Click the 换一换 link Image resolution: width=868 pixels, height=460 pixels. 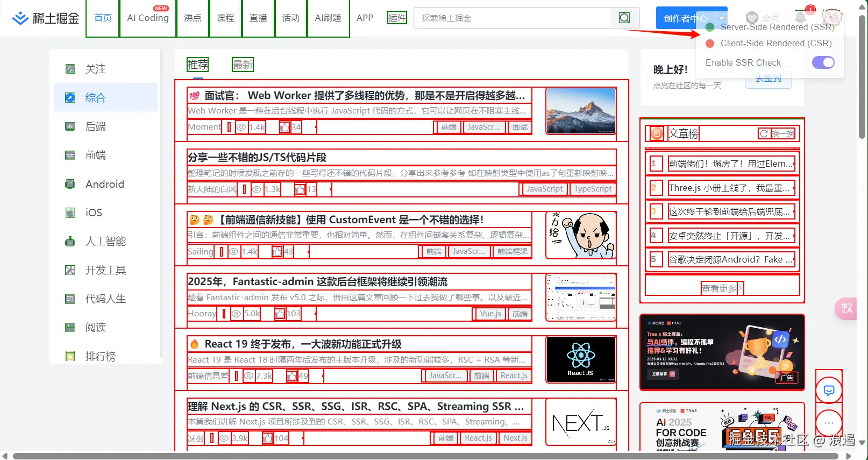782,133
